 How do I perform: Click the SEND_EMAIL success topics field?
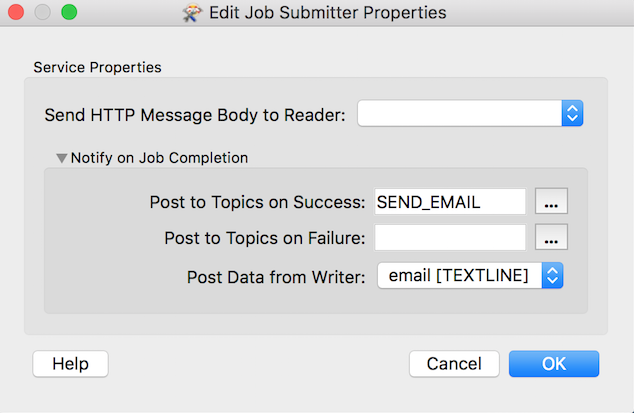tap(450, 201)
